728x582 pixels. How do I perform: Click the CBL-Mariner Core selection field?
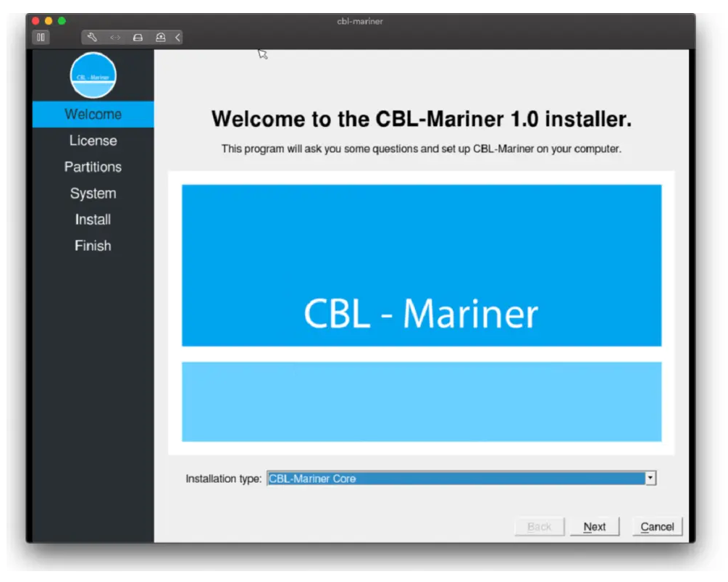[x=455, y=478]
